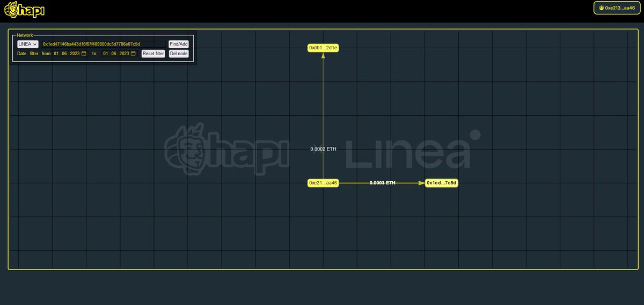The image size is (644, 305).
Task: Click the Reset filter button
Action: pos(153,54)
